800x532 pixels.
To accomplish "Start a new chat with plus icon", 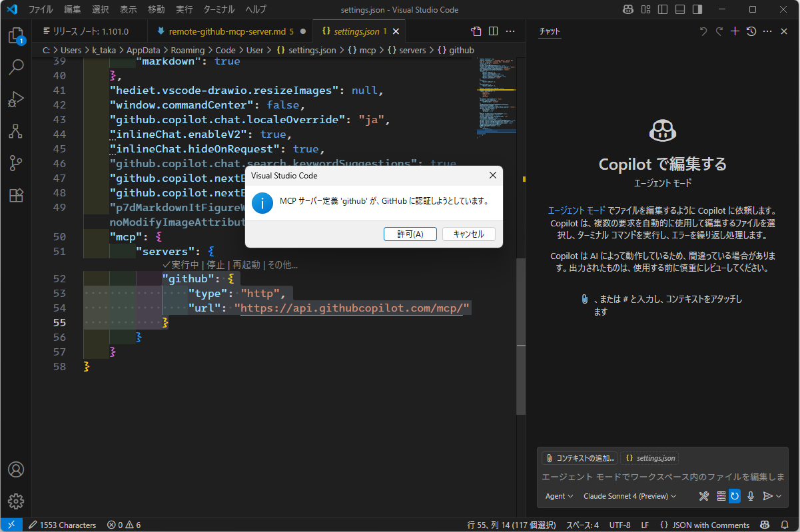I will click(x=735, y=31).
